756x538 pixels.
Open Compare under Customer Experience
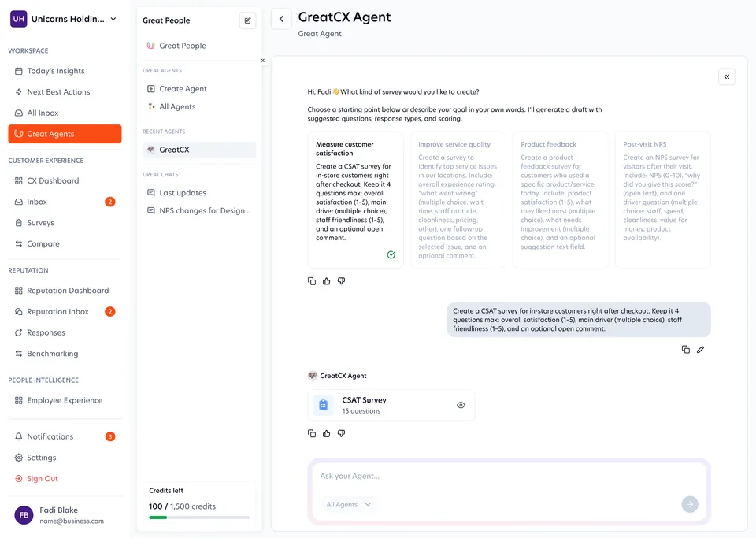pyautogui.click(x=65, y=244)
